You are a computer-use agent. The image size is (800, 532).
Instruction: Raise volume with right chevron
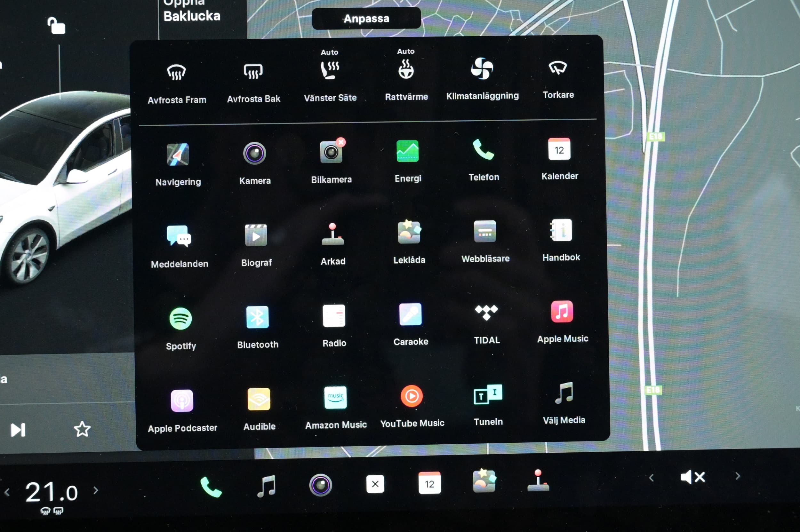tap(738, 476)
